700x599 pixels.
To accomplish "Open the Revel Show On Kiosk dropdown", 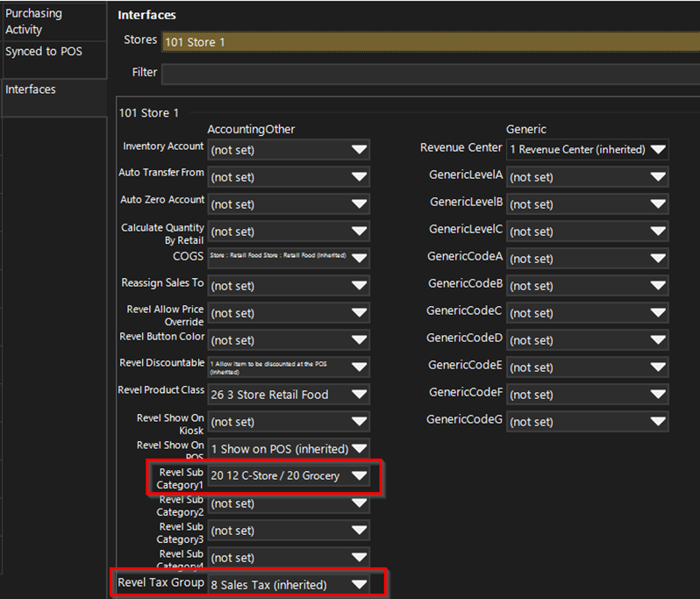I will [289, 422].
